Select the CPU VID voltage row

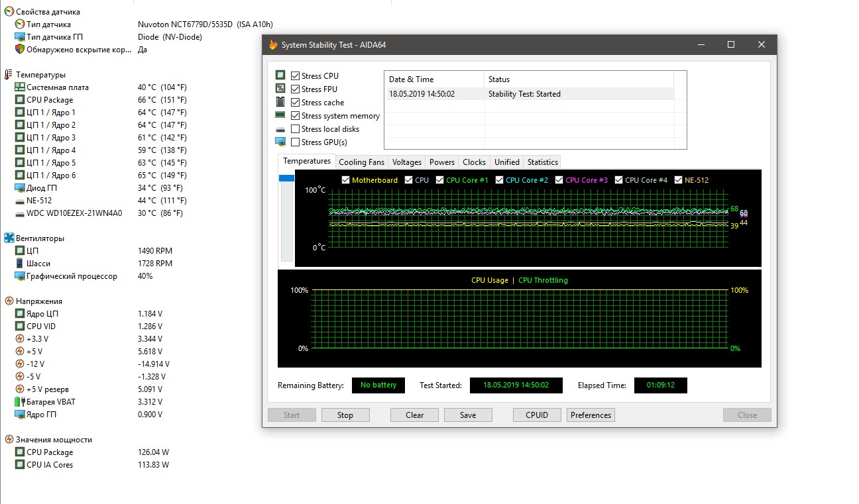coord(89,327)
